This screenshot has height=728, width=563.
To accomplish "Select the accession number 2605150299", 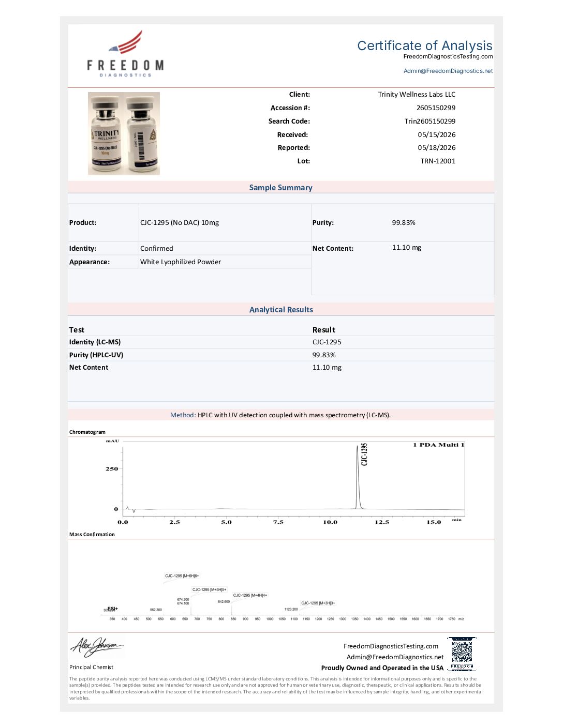I will point(436,108).
